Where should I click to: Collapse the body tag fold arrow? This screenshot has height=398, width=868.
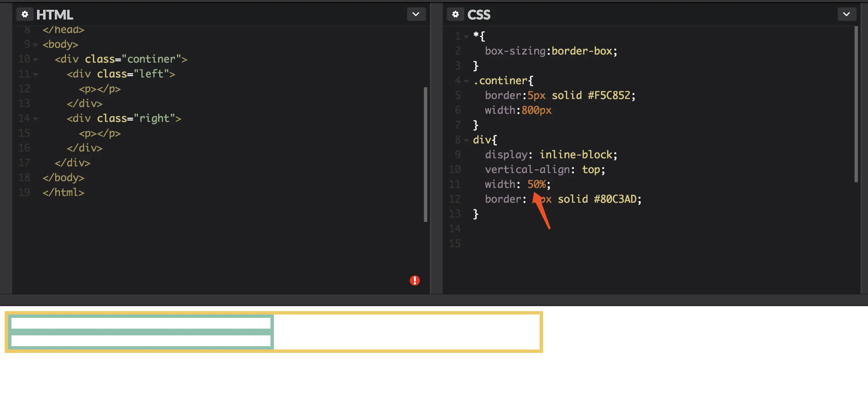[x=35, y=44]
